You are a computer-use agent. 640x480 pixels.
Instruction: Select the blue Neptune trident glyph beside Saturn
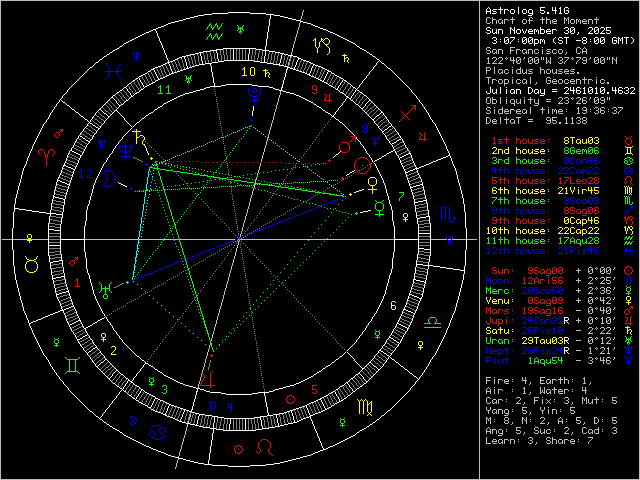[125, 151]
